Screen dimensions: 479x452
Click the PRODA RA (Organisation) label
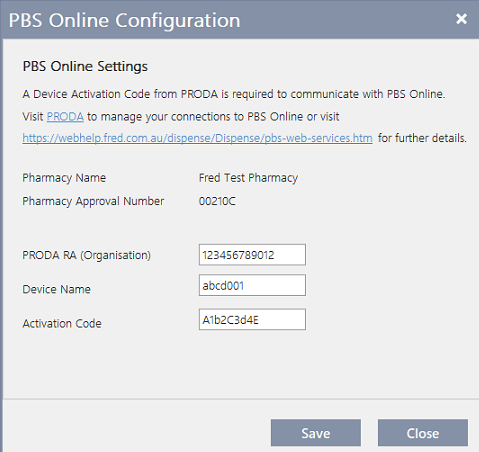click(87, 255)
